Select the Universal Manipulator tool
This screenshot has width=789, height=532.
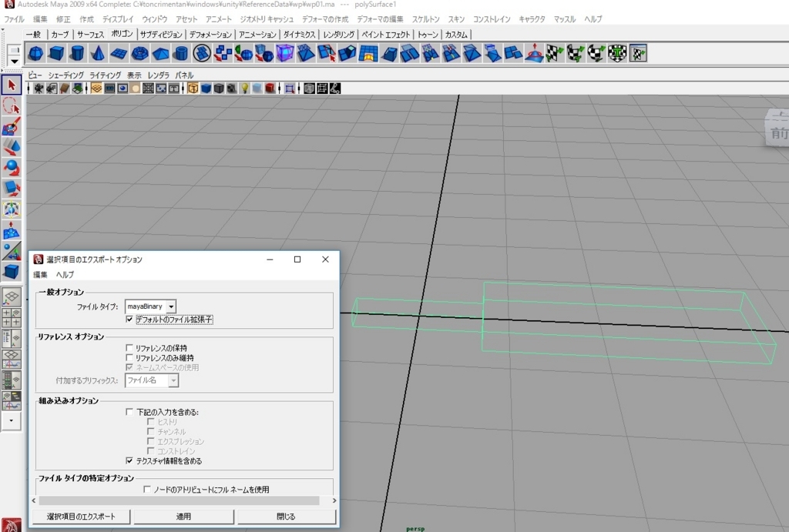click(x=12, y=209)
